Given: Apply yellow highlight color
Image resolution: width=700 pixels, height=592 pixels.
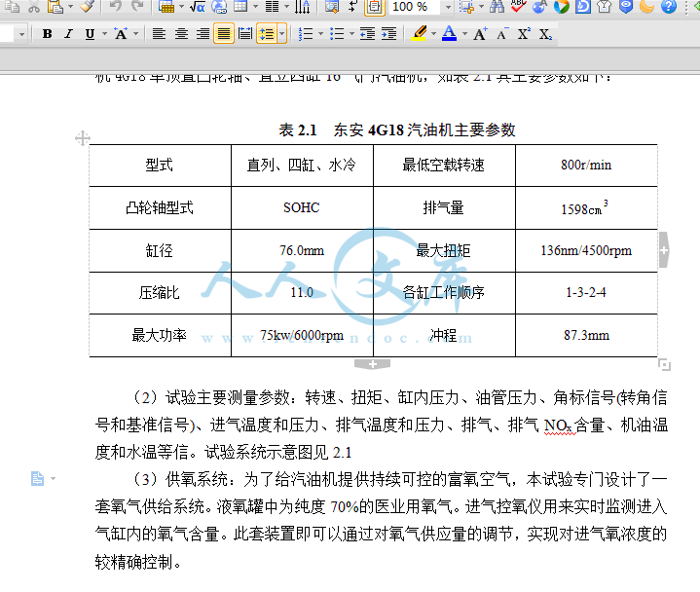Looking at the screenshot, I should [x=419, y=34].
